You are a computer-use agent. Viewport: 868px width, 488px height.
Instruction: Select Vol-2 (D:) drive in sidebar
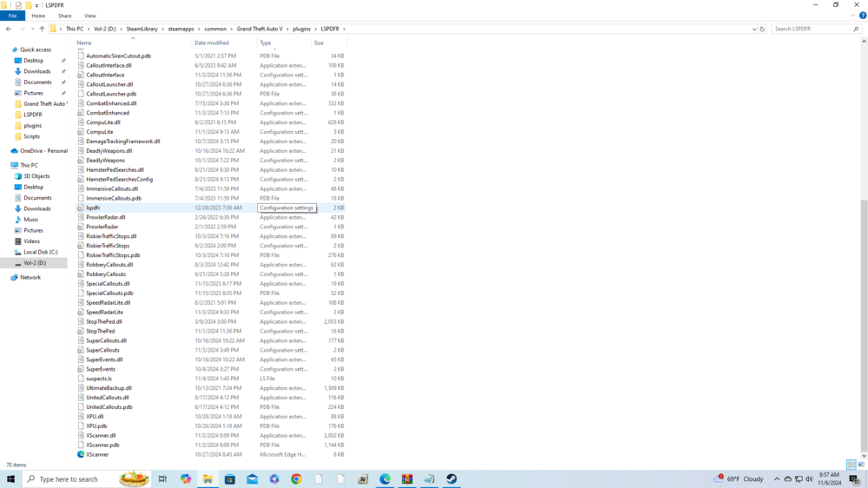click(35, 263)
